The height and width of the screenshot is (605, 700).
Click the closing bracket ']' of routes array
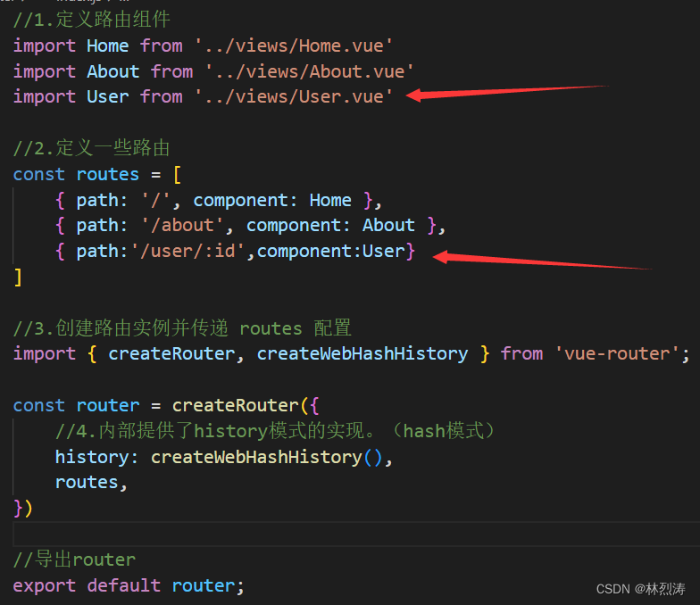coord(18,277)
